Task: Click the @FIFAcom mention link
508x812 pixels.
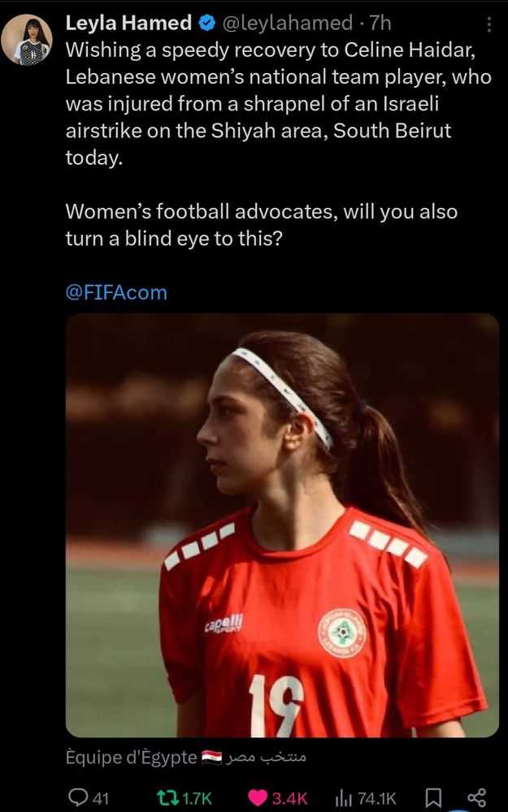Action: point(114,292)
